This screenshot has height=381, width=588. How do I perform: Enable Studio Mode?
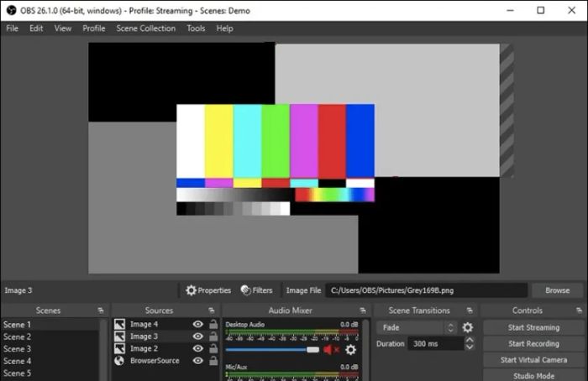coord(533,376)
